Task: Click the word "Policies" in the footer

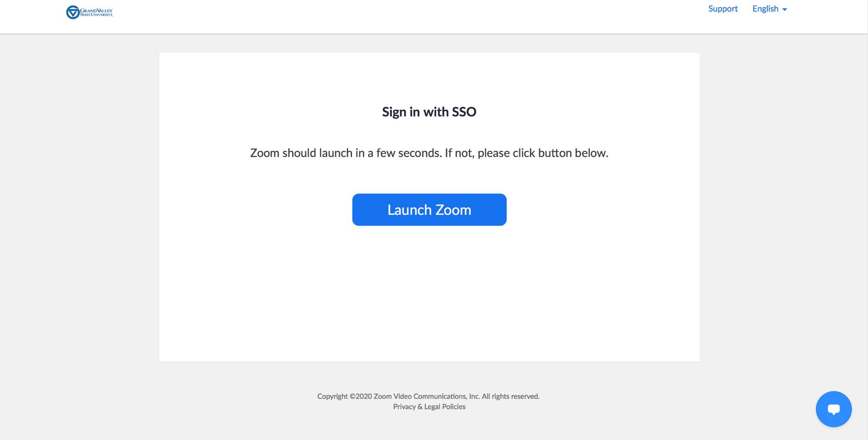Action: 454,407
